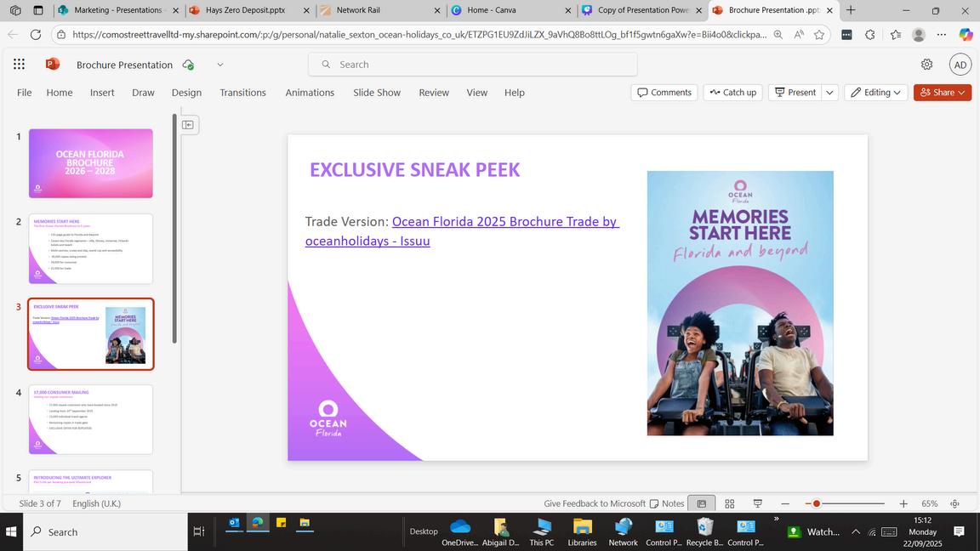This screenshot has width=980, height=551.
Task: Open Edge settings and more menu
Action: coord(942,34)
